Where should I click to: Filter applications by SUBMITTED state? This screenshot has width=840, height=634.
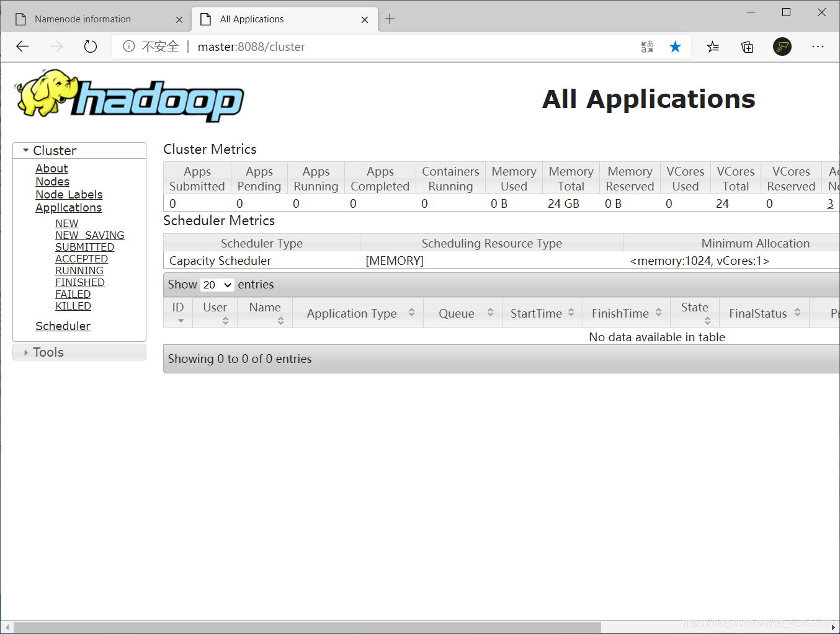coord(84,247)
